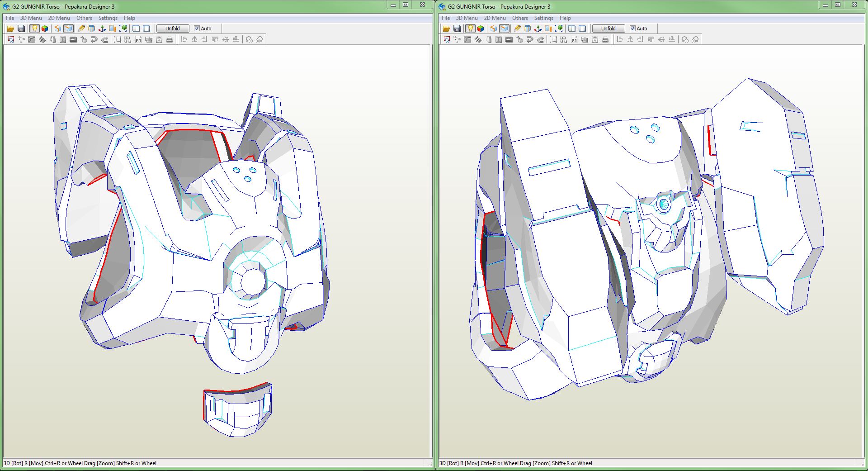Click detached lower piece in left window
Screen dimensions: 868x471
pos(238,410)
